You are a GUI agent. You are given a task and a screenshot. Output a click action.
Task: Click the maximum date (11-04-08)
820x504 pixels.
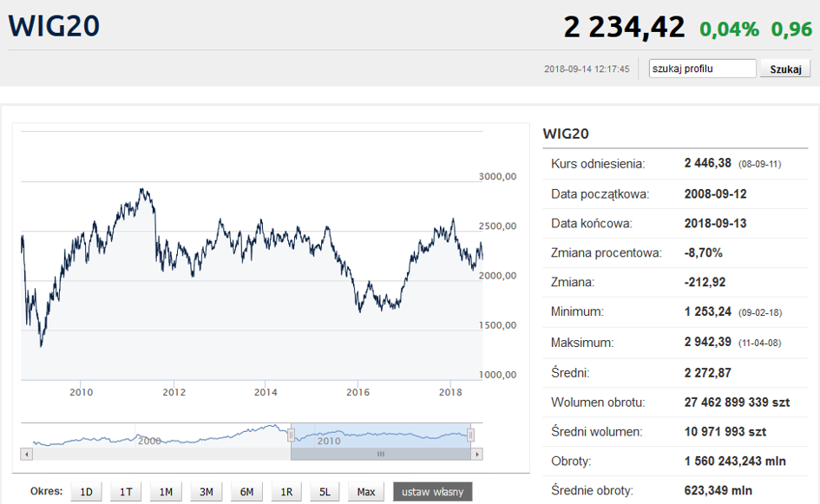(x=760, y=343)
